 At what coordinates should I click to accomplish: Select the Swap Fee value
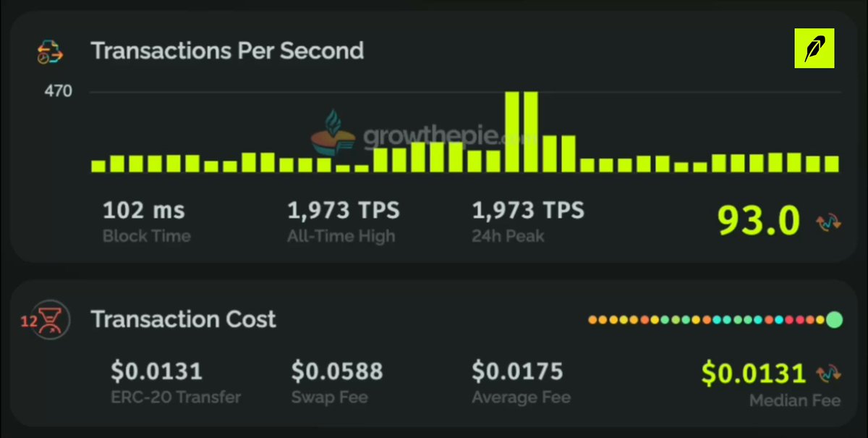[337, 372]
